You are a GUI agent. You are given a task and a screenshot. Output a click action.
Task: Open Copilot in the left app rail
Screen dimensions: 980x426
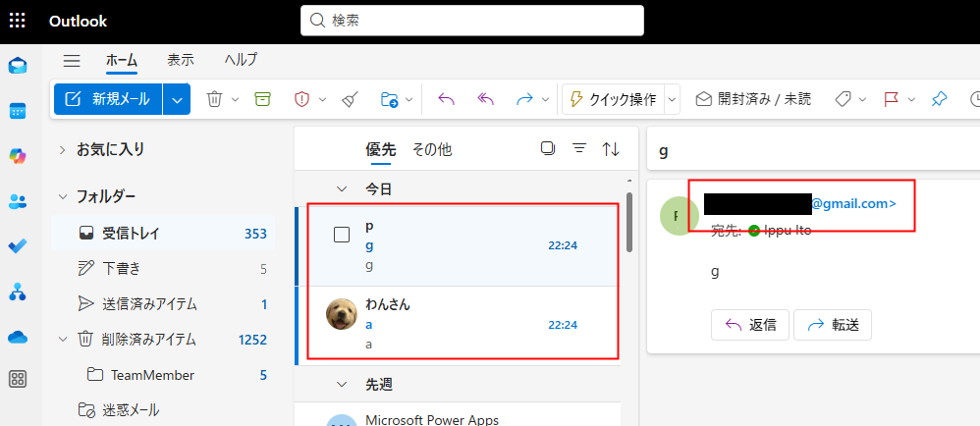point(18,156)
